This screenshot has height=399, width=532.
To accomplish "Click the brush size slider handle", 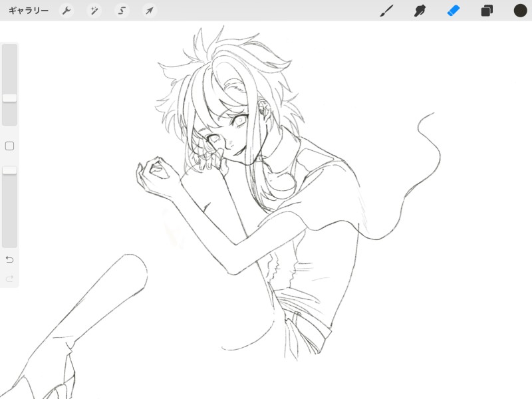I will pyautogui.click(x=9, y=98).
